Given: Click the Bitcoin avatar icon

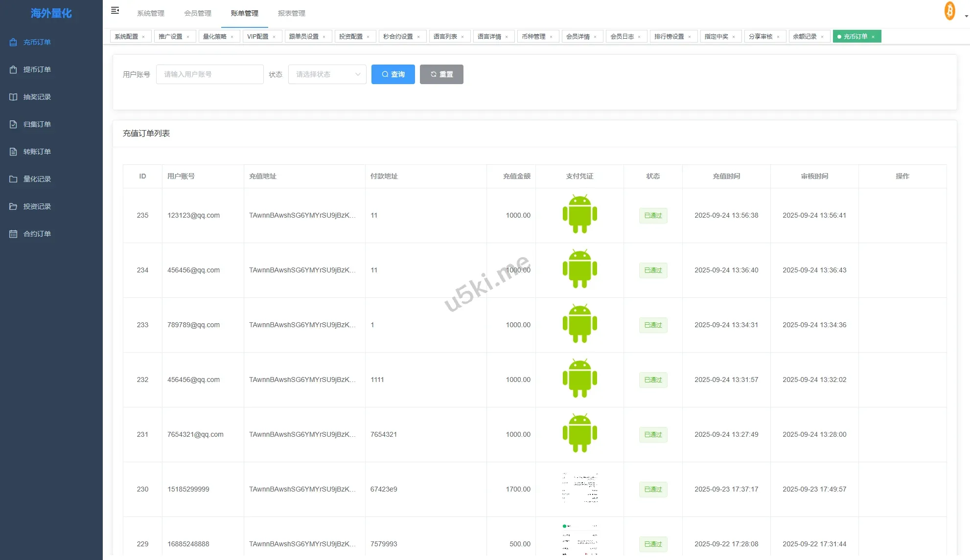Looking at the screenshot, I should click(949, 11).
